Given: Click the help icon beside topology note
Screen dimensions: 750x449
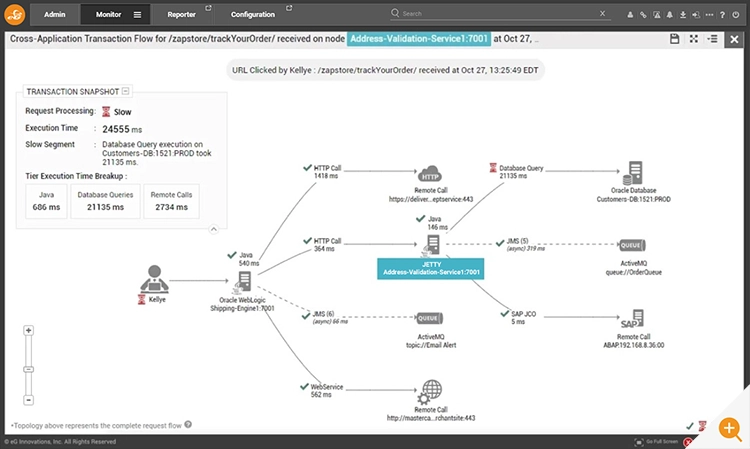Looking at the screenshot, I should point(188,424).
